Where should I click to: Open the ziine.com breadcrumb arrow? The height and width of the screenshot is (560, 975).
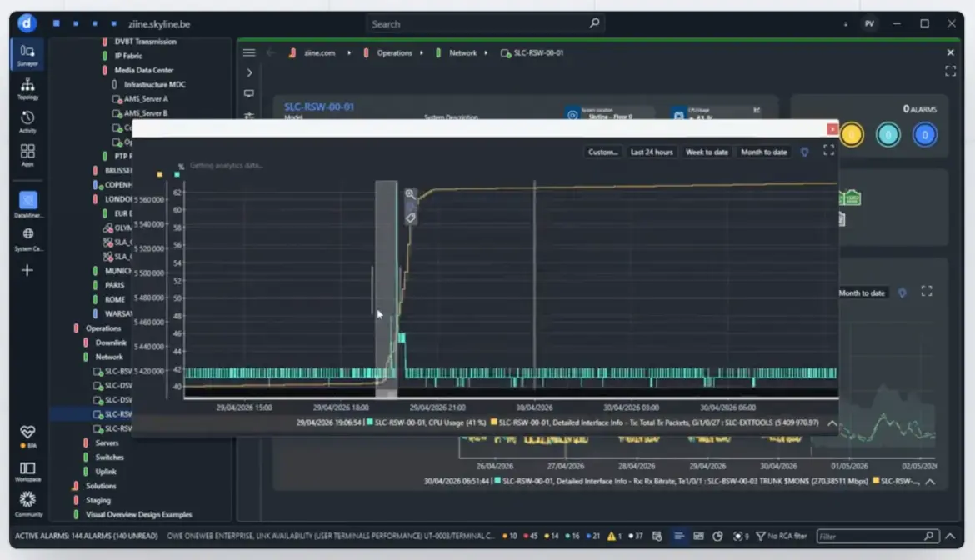349,52
